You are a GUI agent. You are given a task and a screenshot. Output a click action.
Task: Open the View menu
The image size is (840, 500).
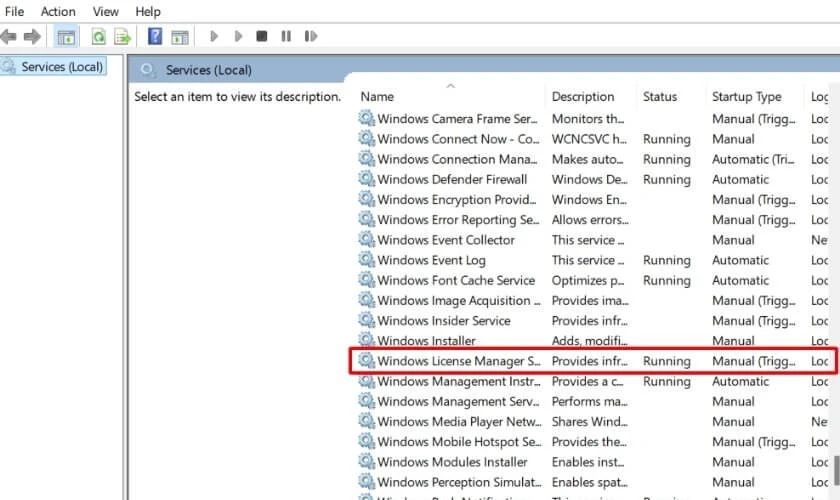106,11
